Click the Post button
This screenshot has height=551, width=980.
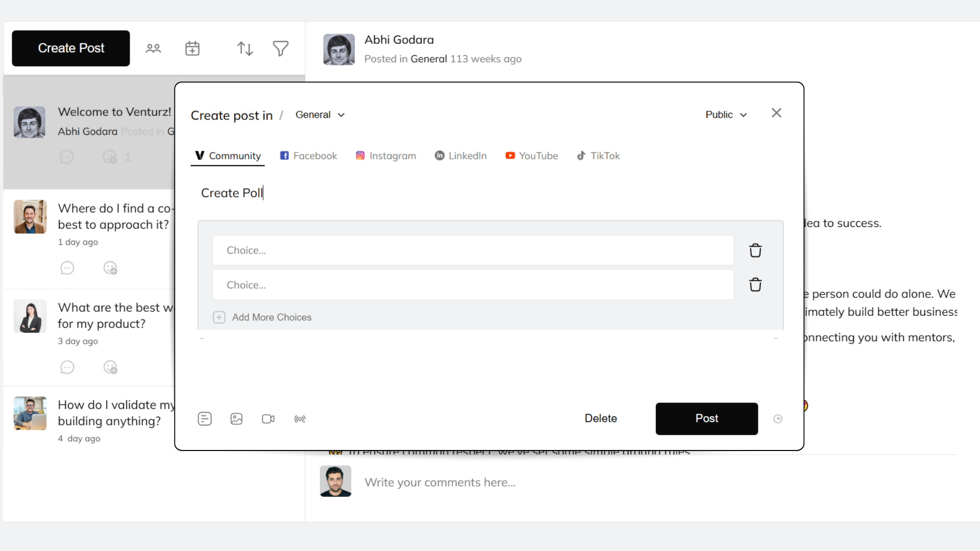pos(706,418)
